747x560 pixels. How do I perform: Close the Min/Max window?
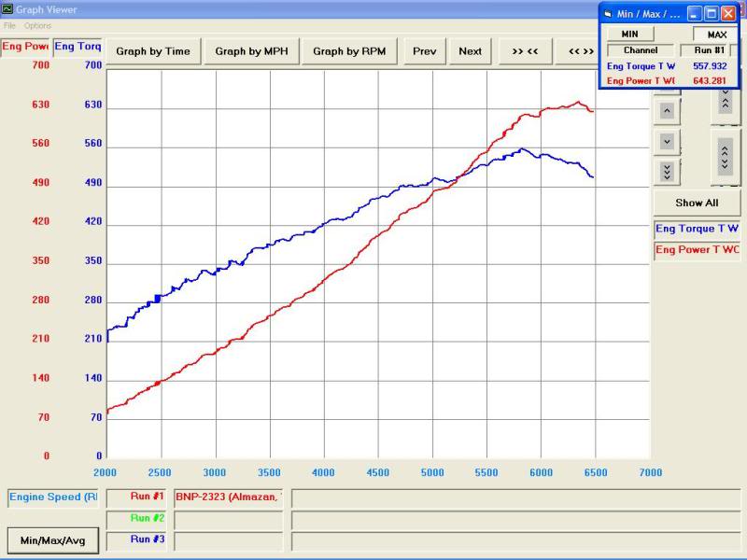click(728, 14)
